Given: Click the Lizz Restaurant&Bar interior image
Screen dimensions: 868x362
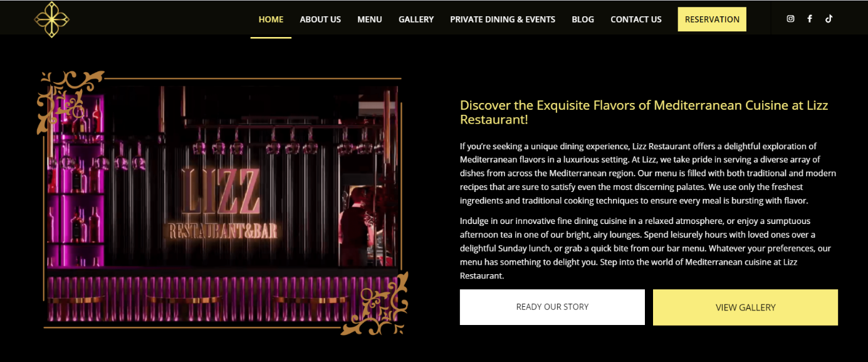Looking at the screenshot, I should pyautogui.click(x=222, y=202).
